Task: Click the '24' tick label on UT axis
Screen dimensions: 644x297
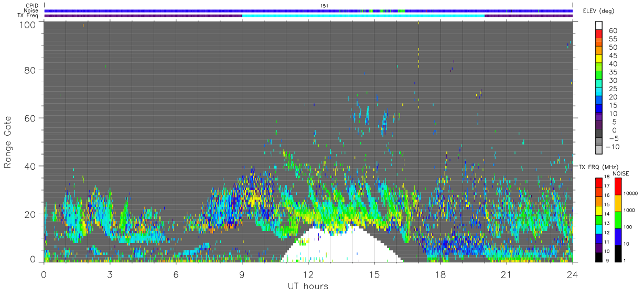Action: click(x=573, y=274)
